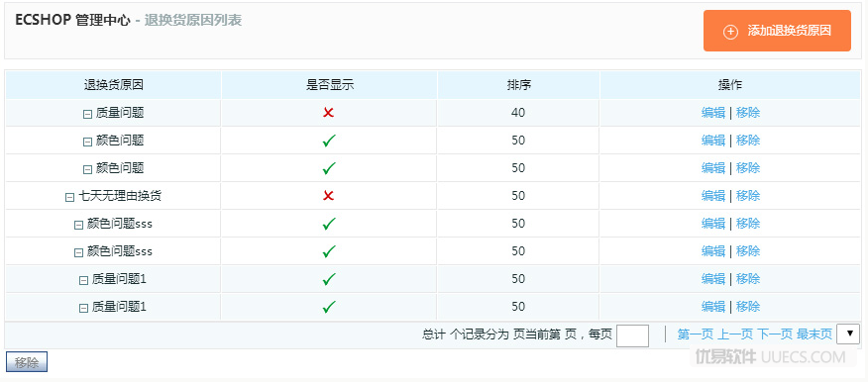Remove the 质量问题 reason with sort 40

pyautogui.click(x=748, y=113)
